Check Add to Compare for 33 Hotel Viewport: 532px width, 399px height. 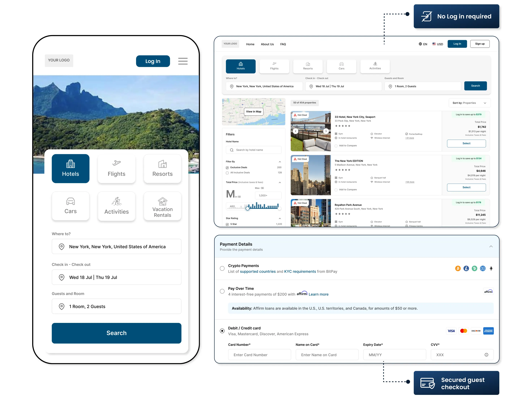(336, 146)
